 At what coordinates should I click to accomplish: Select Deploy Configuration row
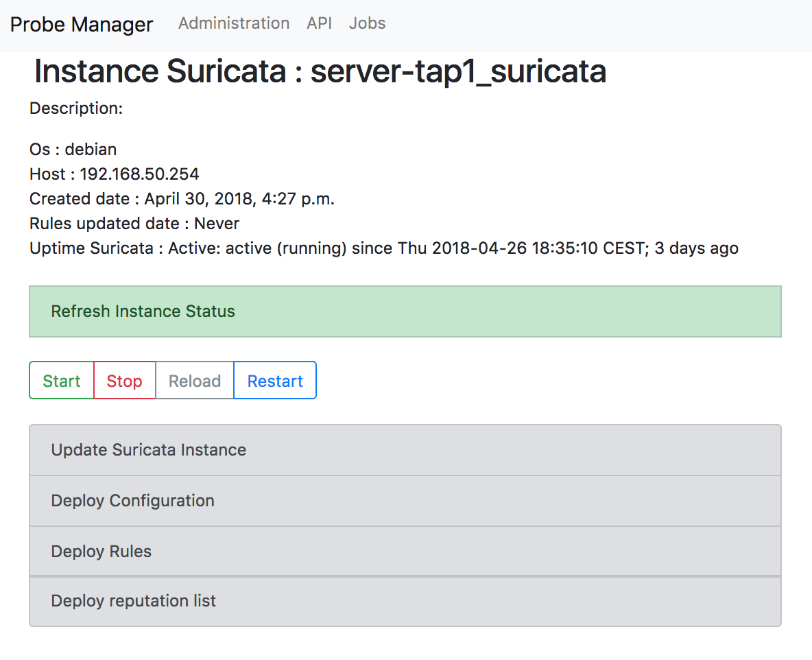[405, 501]
